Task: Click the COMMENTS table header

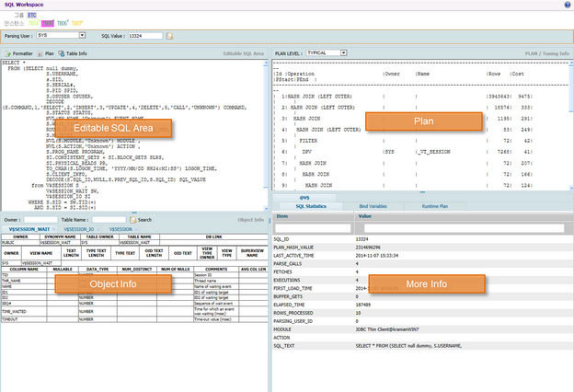Action: coord(216,270)
